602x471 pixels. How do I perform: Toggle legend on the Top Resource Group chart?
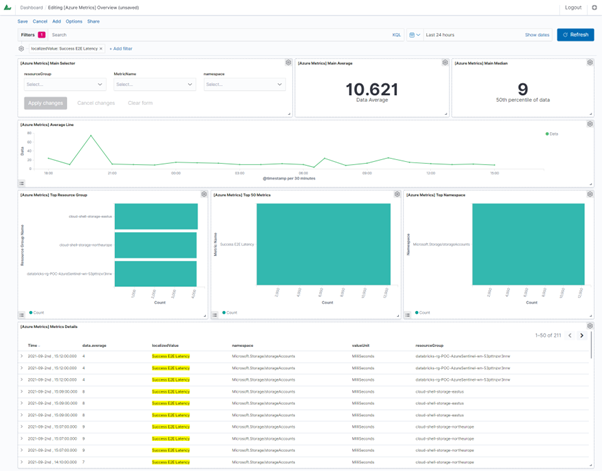tap(22, 315)
